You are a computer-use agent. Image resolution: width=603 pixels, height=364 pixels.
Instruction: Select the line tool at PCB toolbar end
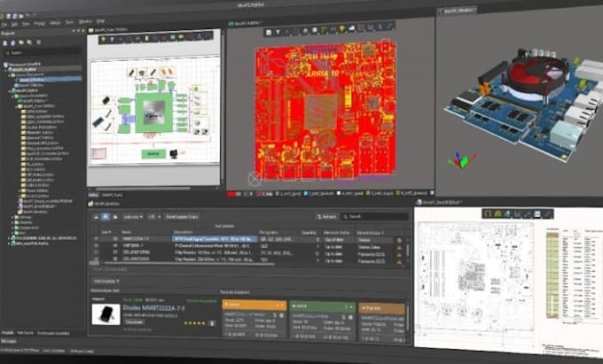click(389, 27)
